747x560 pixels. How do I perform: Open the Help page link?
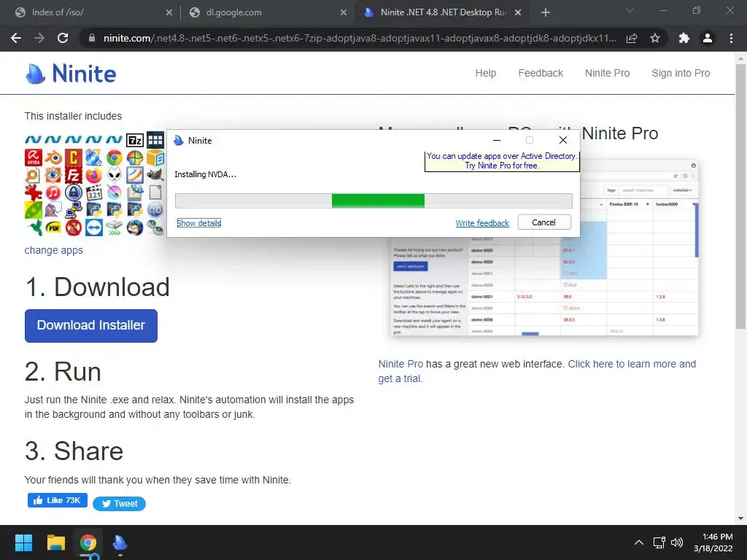(x=485, y=74)
